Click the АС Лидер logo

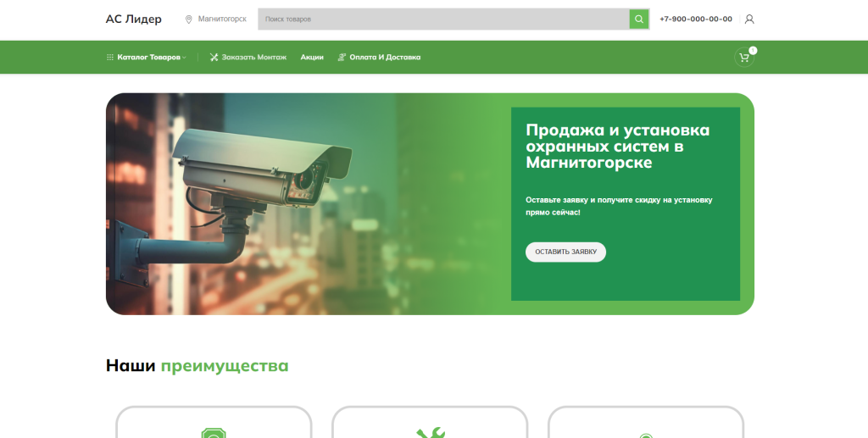133,19
